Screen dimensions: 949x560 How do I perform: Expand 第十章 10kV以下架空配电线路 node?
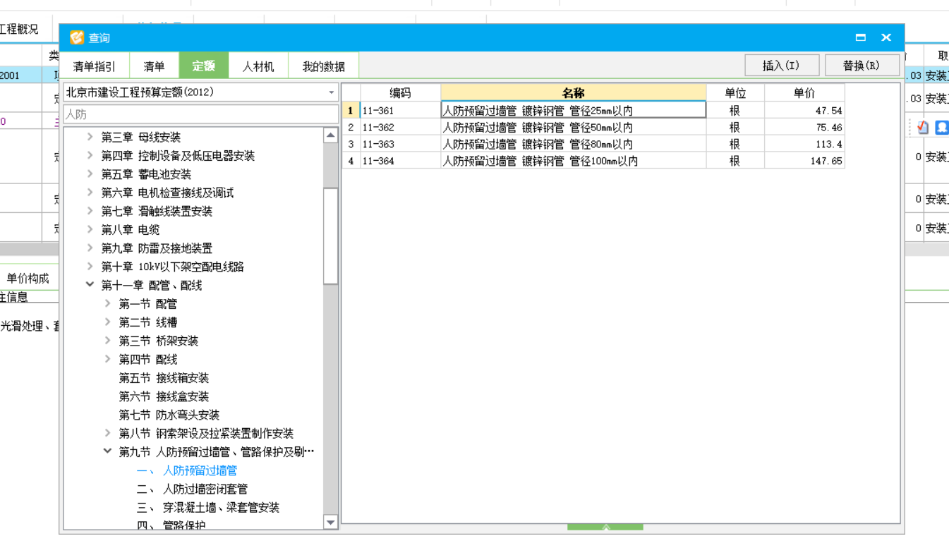[x=90, y=266]
